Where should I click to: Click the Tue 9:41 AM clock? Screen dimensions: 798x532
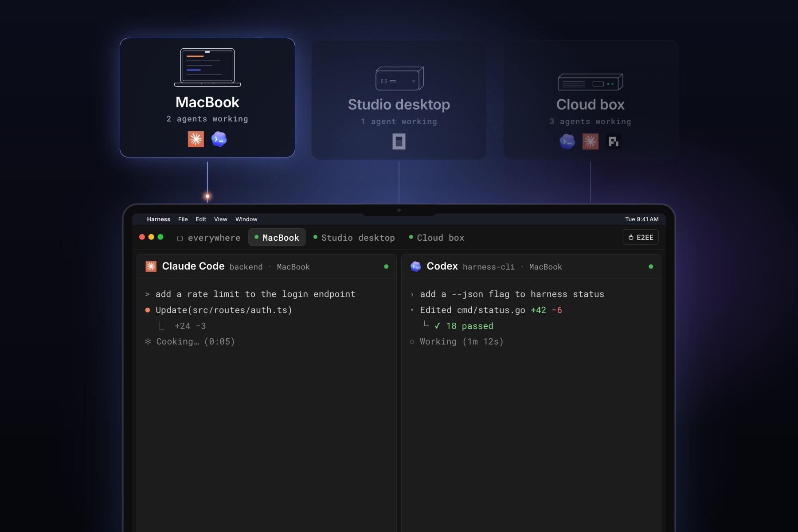(x=642, y=219)
